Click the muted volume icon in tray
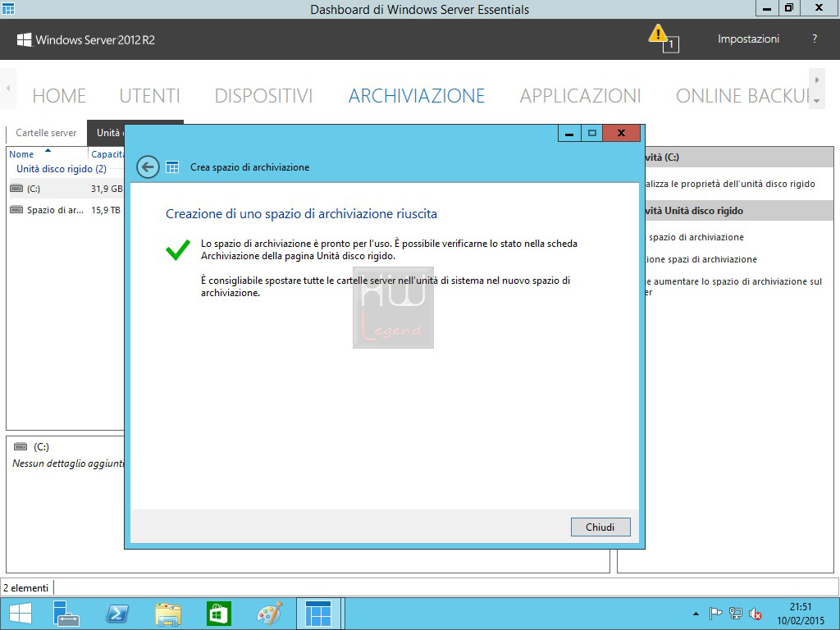 click(756, 614)
